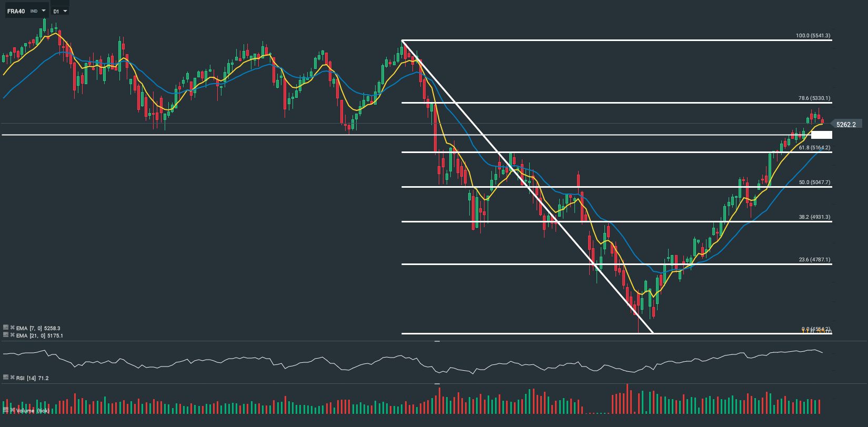Open settings for the EMA 21 indicator
The height and width of the screenshot is (427, 868).
pos(6,334)
